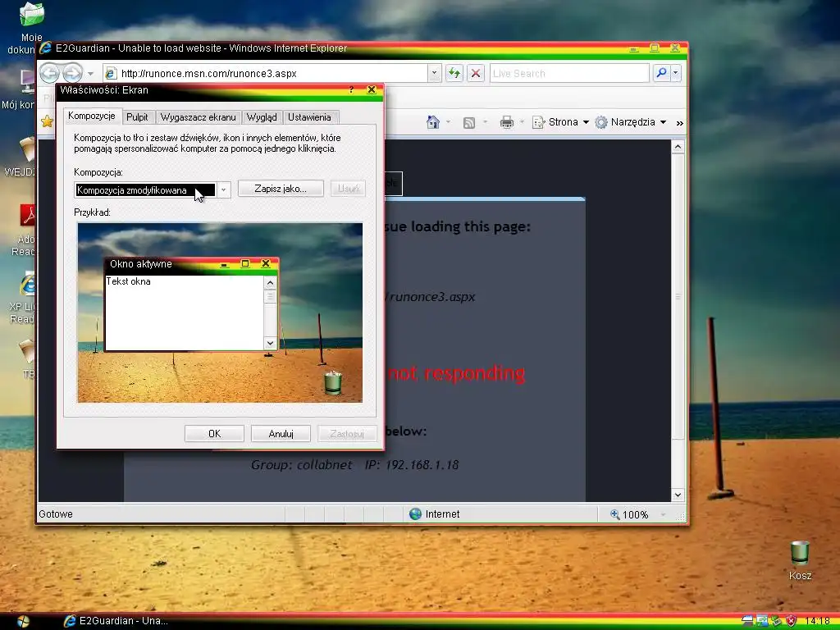This screenshot has height=630, width=840.
Task: Switch to the Kompozycje tab
Action: tap(92, 116)
